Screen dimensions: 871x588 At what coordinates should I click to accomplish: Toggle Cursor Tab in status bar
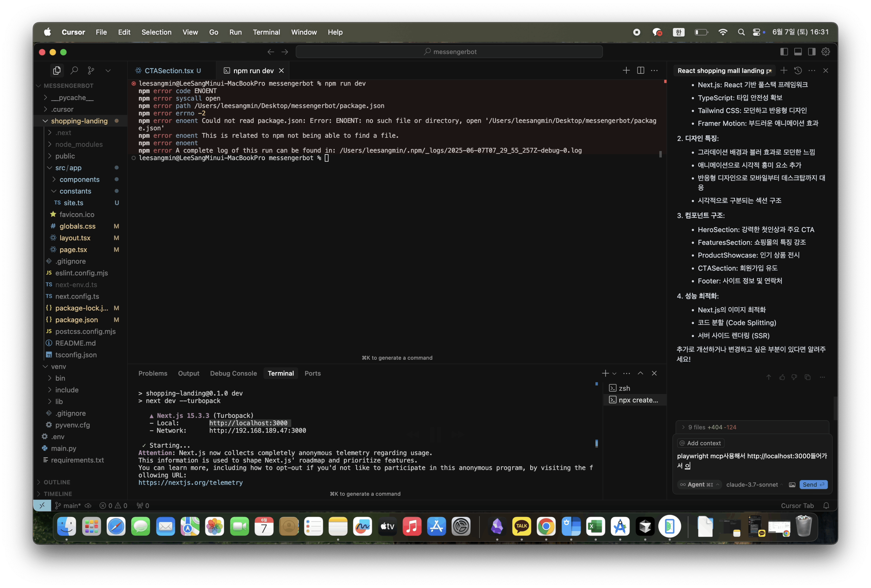point(797,506)
